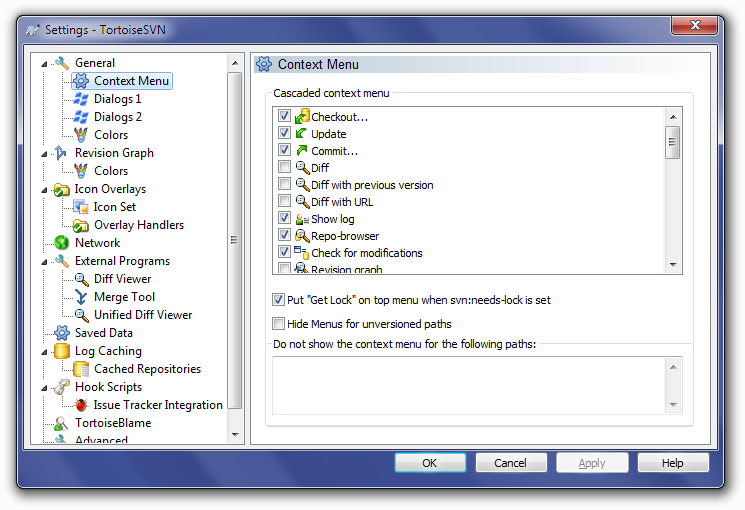This screenshot has height=510, width=745.
Task: Click the Log Caching database icon
Action: coord(62,351)
